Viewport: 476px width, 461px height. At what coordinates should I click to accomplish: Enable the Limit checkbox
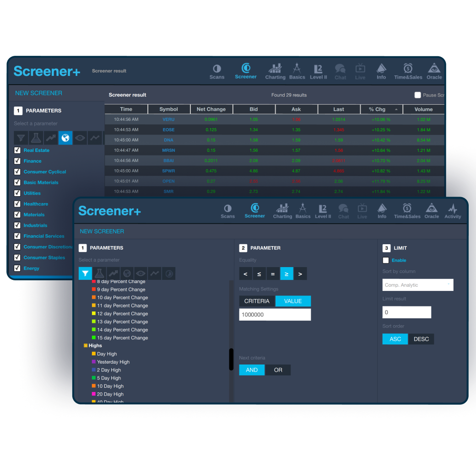pyautogui.click(x=386, y=260)
